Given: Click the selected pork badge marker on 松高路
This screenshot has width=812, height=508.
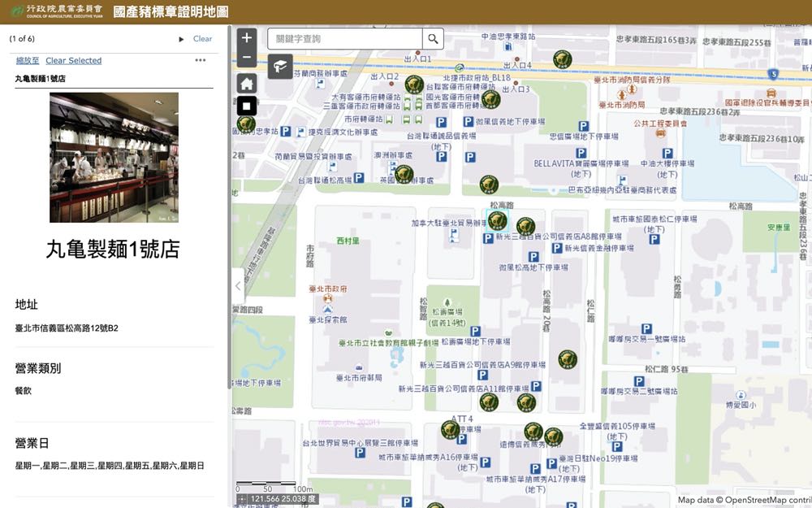Looking at the screenshot, I should (498, 221).
